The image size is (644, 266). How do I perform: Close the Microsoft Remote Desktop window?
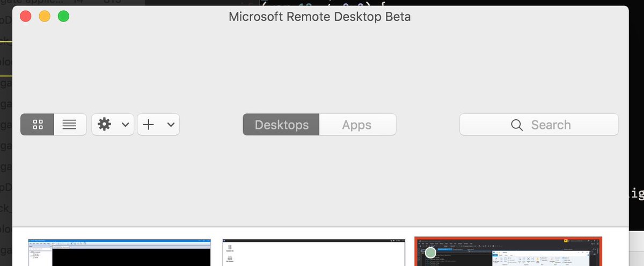coord(26,16)
